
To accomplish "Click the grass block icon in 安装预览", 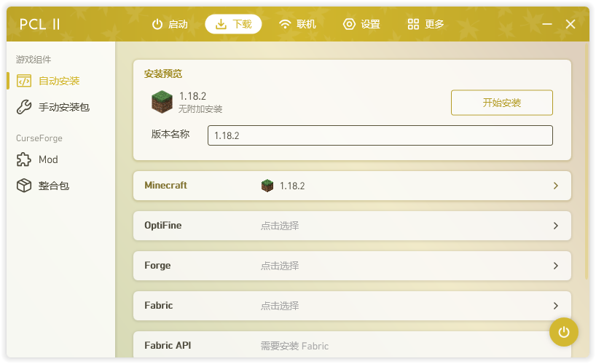I will [x=162, y=102].
